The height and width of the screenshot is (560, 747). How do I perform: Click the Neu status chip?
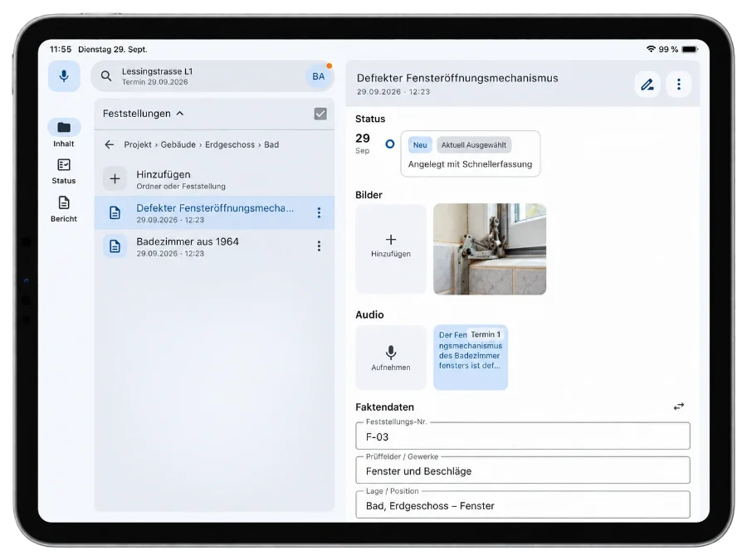tap(420, 144)
